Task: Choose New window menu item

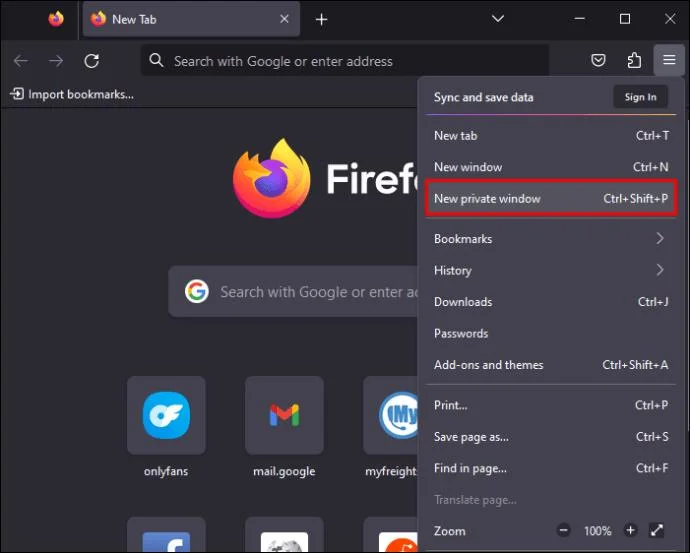Action: [x=551, y=167]
